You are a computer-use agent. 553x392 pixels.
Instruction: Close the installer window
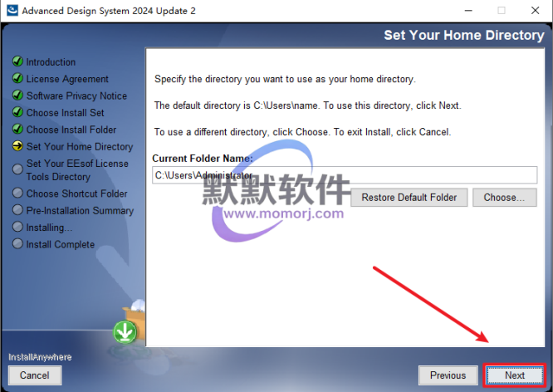(x=535, y=11)
